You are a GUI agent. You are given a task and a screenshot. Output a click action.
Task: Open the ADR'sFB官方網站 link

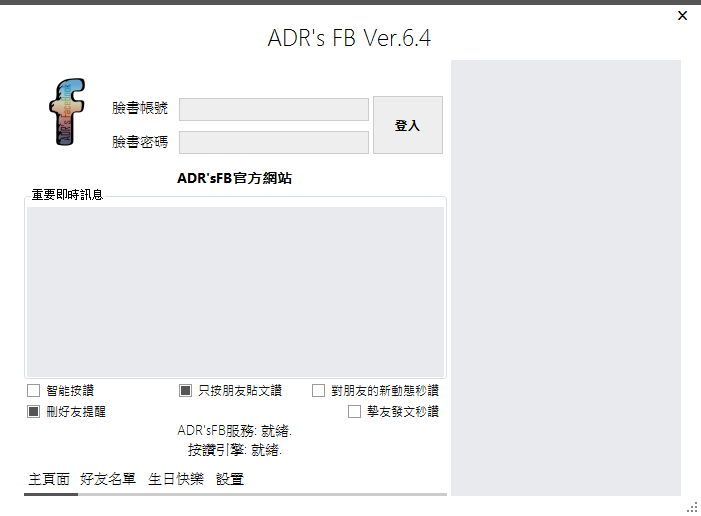tap(234, 178)
